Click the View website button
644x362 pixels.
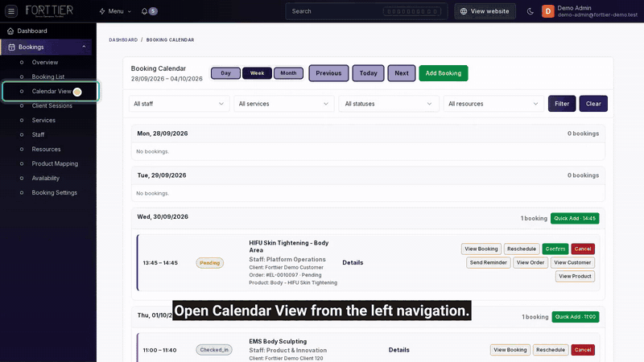coord(485,11)
